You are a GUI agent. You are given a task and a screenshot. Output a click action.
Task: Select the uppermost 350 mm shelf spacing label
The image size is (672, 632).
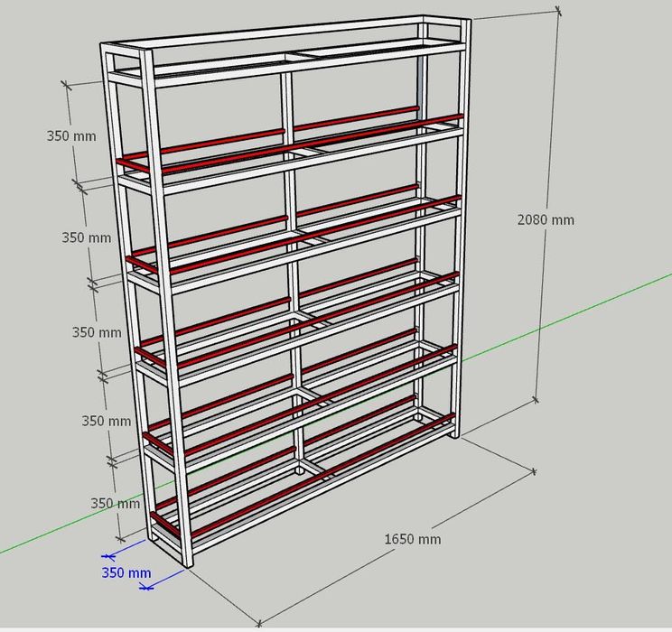click(71, 136)
